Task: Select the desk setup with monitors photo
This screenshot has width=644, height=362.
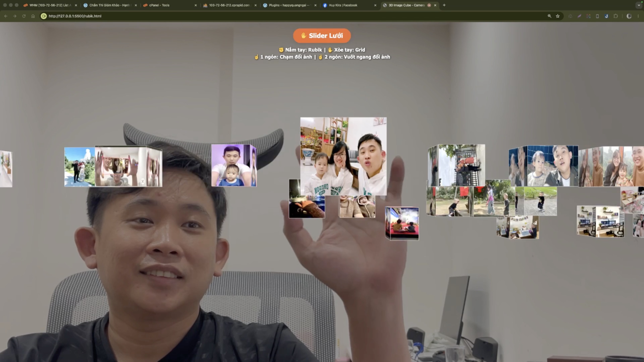Action: pyautogui.click(x=610, y=221)
